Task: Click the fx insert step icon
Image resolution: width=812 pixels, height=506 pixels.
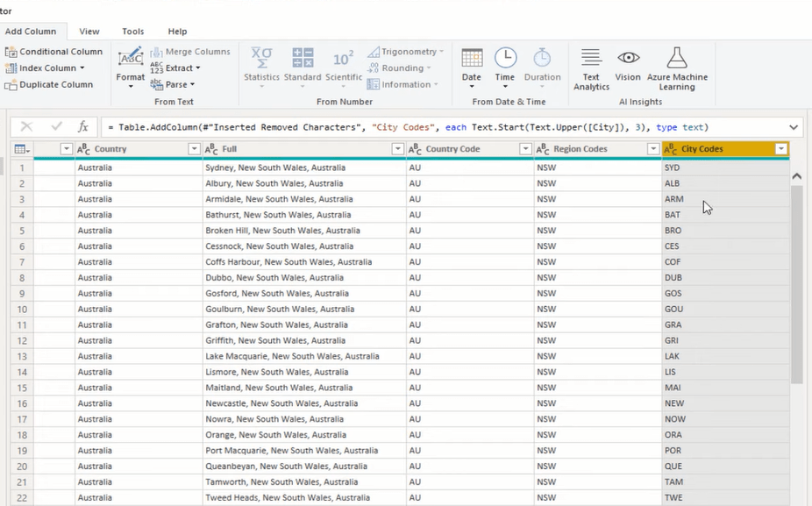Action: coord(82,127)
